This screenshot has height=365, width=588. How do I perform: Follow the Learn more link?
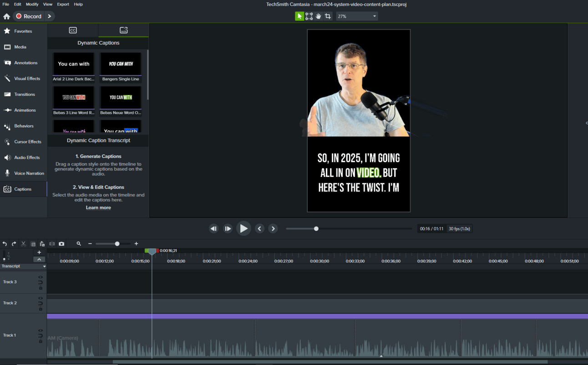coord(98,208)
